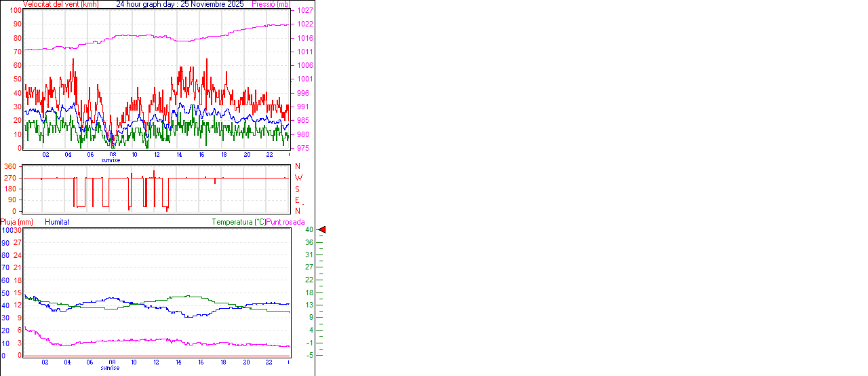
Task: Click the 'Humitat' legend label
Action: [x=57, y=222]
